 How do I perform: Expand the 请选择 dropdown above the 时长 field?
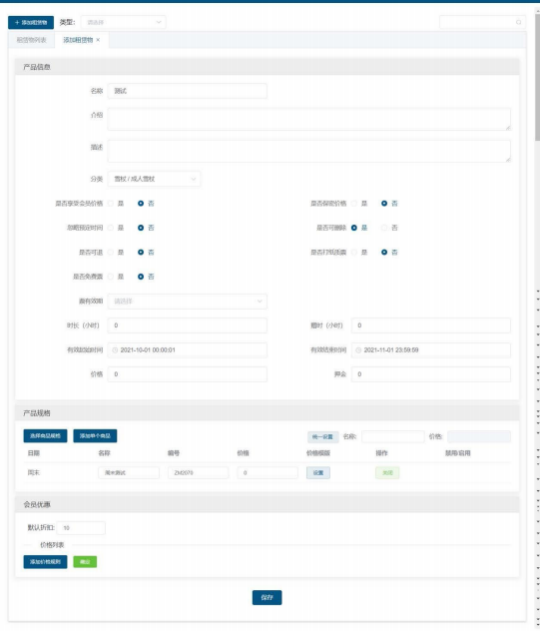pos(187,301)
